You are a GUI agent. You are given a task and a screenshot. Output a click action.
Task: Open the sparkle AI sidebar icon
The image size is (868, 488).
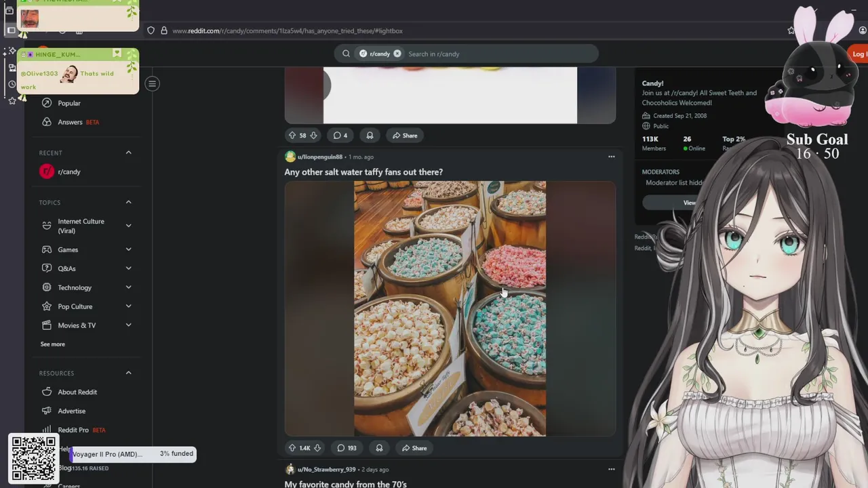pyautogui.click(x=11, y=51)
